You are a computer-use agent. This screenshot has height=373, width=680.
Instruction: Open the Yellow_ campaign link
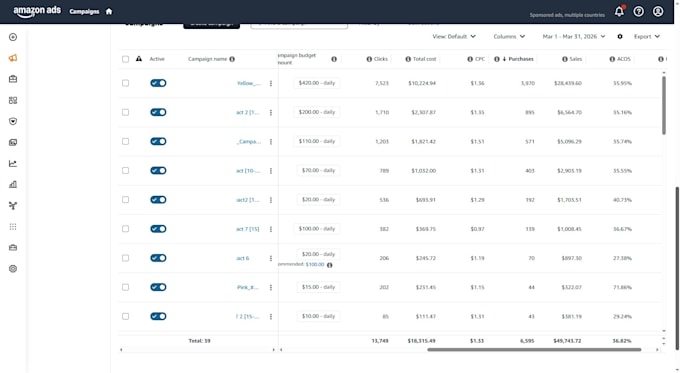click(249, 83)
